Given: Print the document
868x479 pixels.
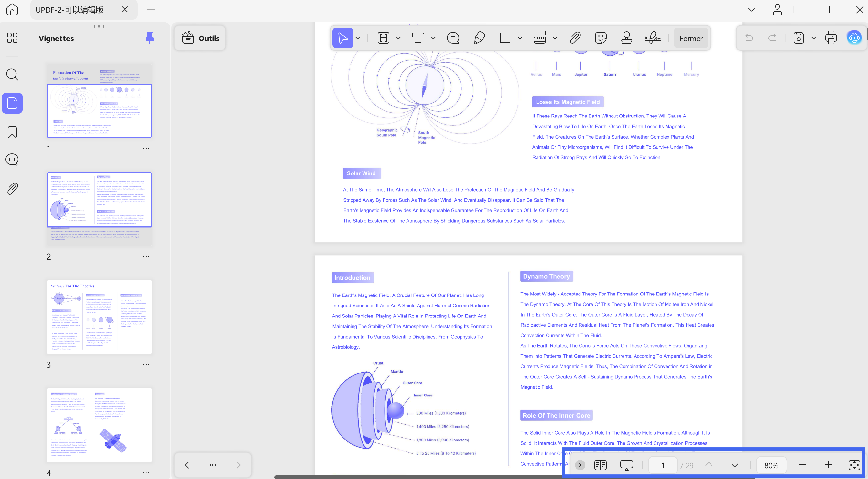Looking at the screenshot, I should [x=830, y=38].
